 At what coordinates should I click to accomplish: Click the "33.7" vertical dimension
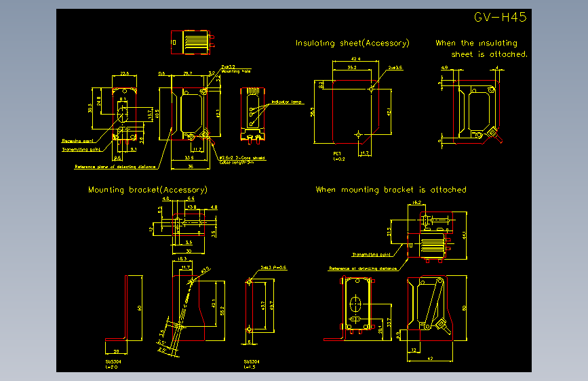(x=389, y=323)
